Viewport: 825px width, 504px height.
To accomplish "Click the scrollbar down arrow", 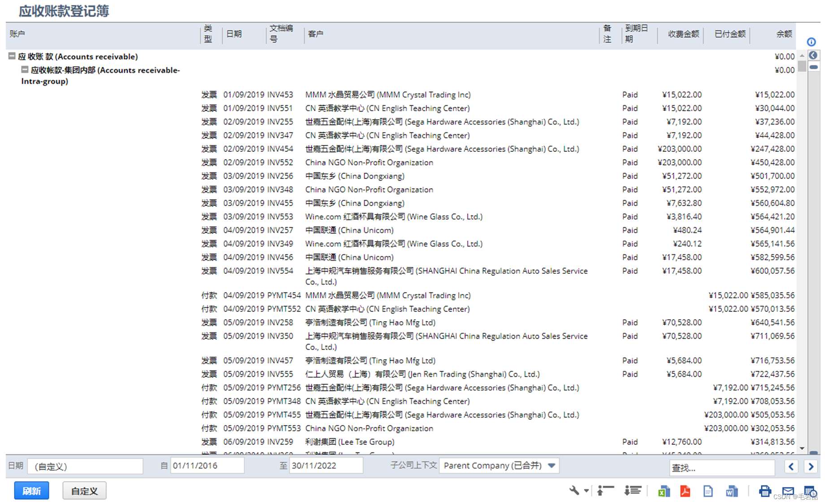I will 802,448.
